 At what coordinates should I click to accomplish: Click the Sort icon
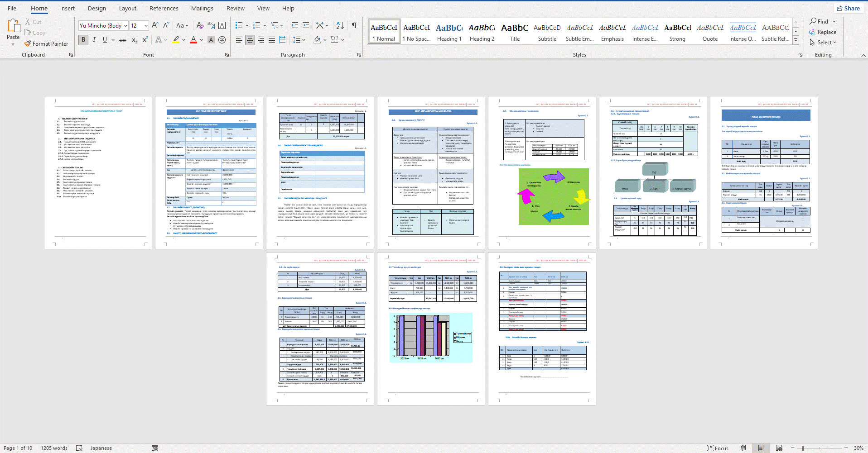click(340, 25)
